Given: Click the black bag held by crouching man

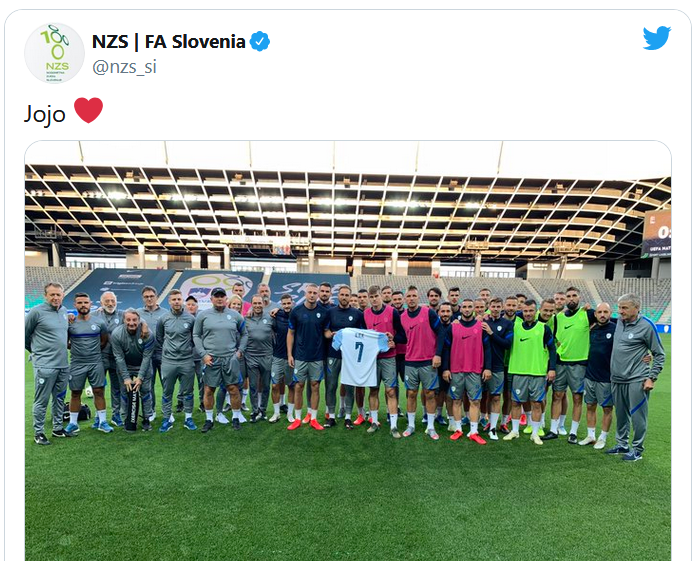Looking at the screenshot, I should click(132, 409).
